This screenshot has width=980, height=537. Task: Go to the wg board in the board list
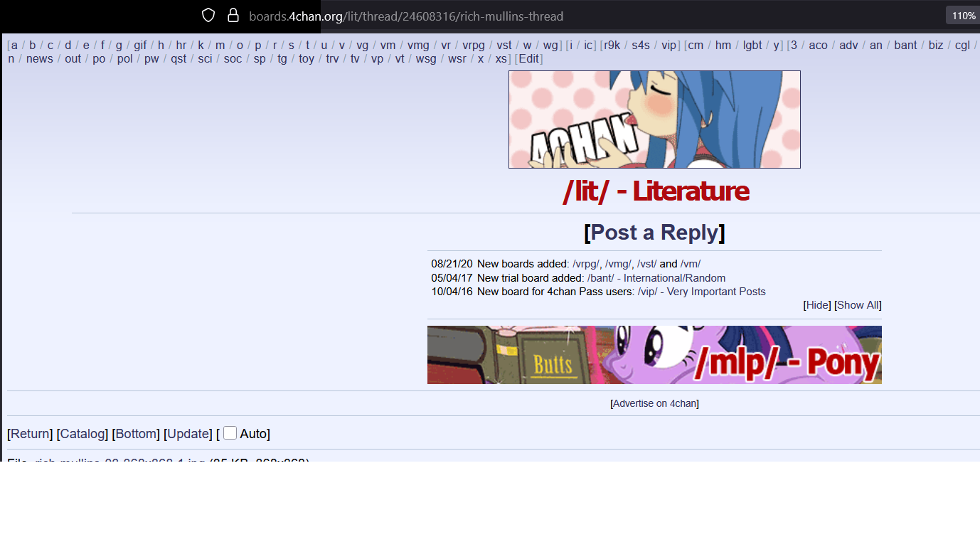click(550, 46)
